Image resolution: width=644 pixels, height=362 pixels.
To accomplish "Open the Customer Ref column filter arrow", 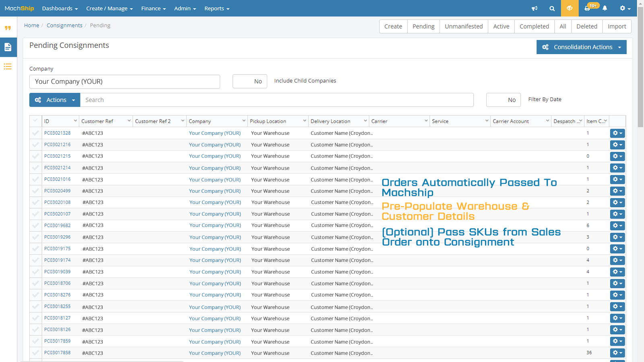I will click(129, 121).
